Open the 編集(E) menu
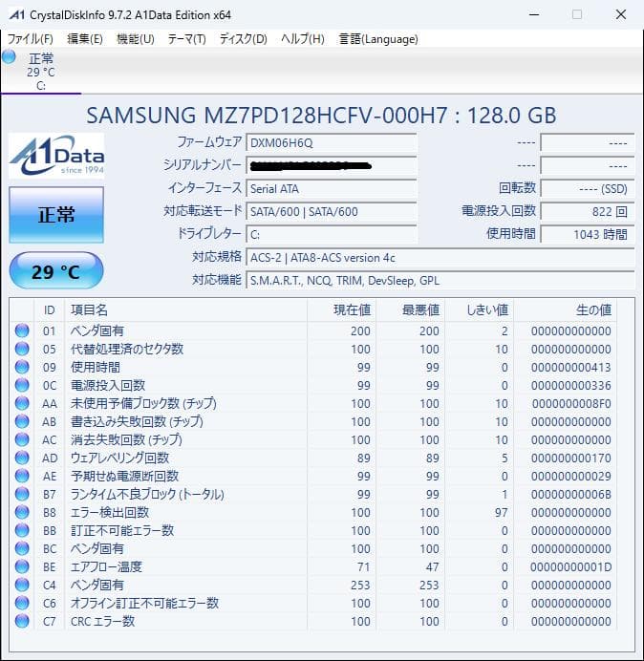The width and height of the screenshot is (644, 661). click(85, 39)
